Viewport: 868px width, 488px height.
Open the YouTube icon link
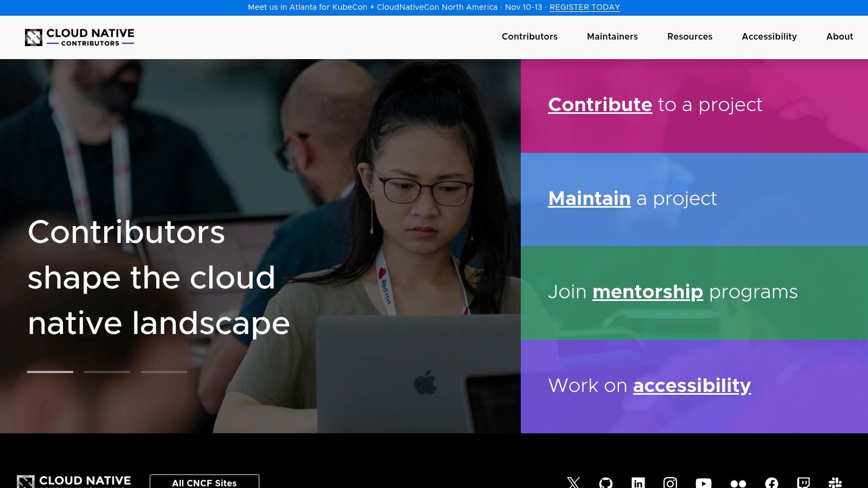(704, 482)
